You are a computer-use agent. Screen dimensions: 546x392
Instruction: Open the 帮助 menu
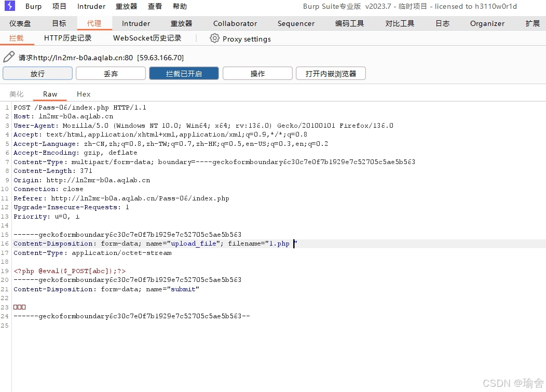180,6
